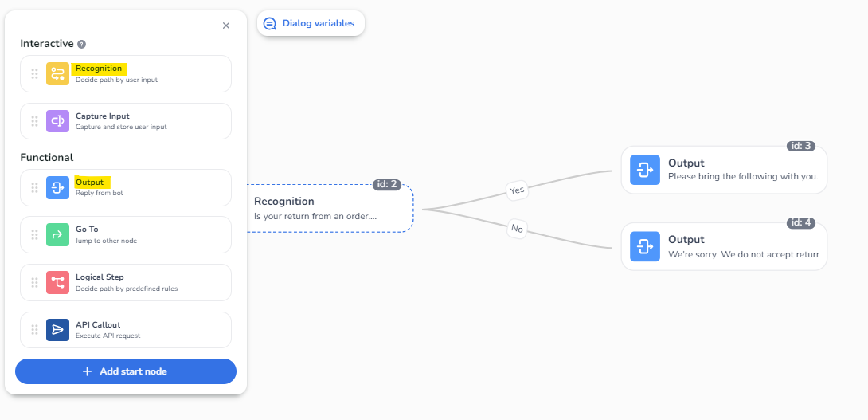Click the red Logical Step icon
868x420 pixels.
57,282
